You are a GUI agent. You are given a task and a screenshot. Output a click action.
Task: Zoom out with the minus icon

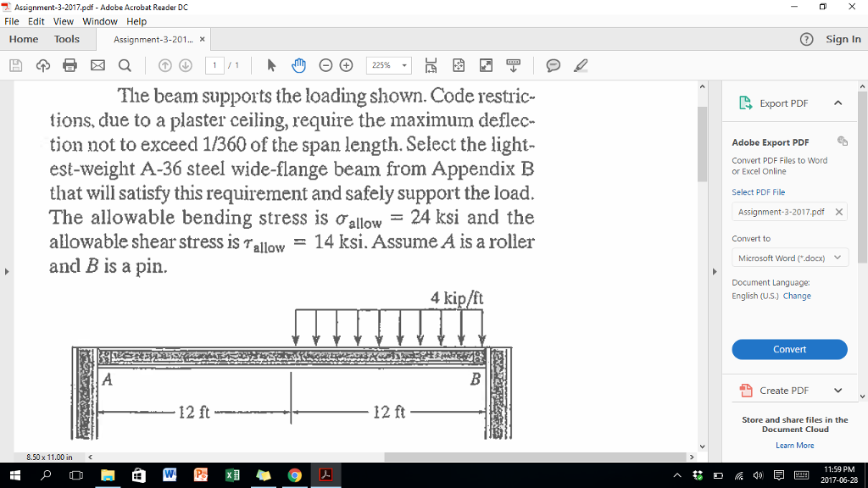point(327,64)
